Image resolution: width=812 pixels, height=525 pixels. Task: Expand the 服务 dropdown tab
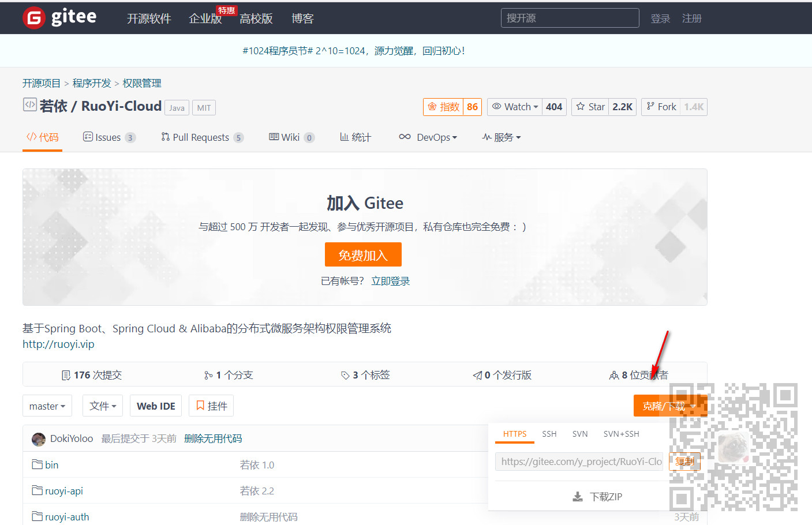tap(502, 137)
